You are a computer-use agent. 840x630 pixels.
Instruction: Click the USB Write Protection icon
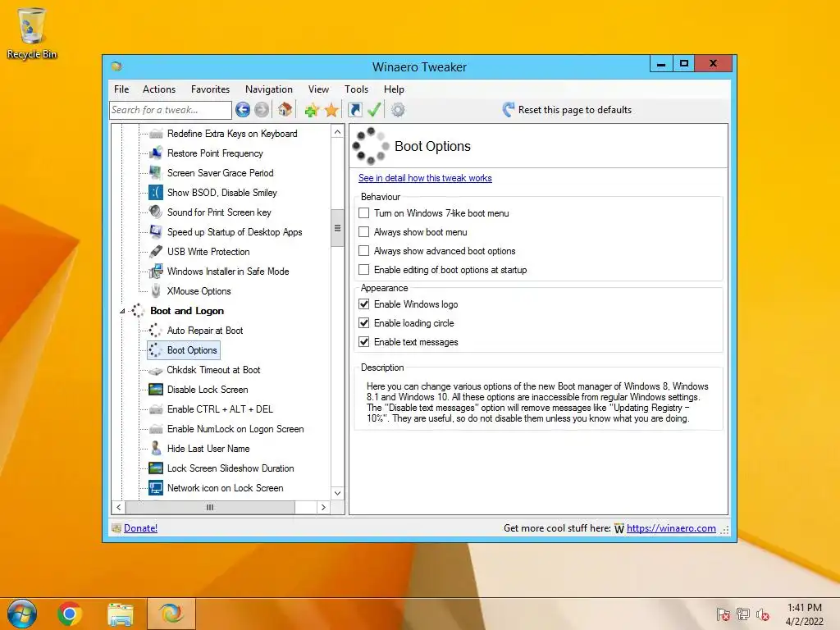point(156,252)
